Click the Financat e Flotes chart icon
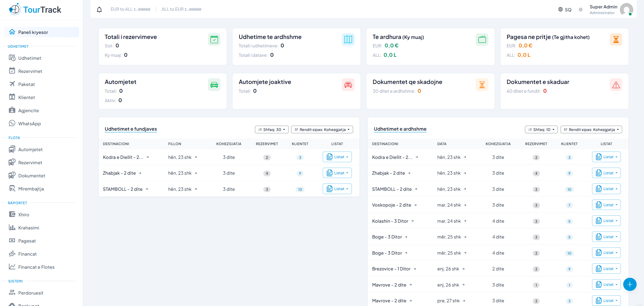The height and width of the screenshot is (306, 644). 12,267
